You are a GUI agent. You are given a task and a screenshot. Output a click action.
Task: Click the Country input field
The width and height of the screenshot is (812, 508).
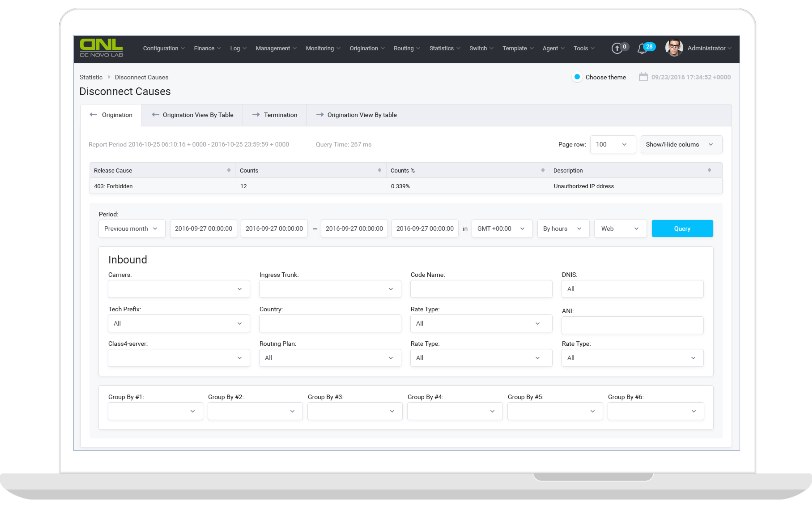coord(330,324)
